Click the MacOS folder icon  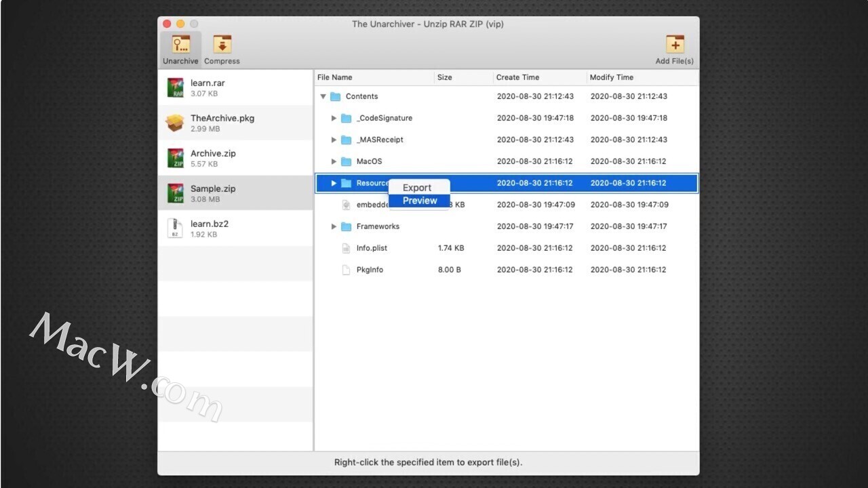[x=346, y=161]
